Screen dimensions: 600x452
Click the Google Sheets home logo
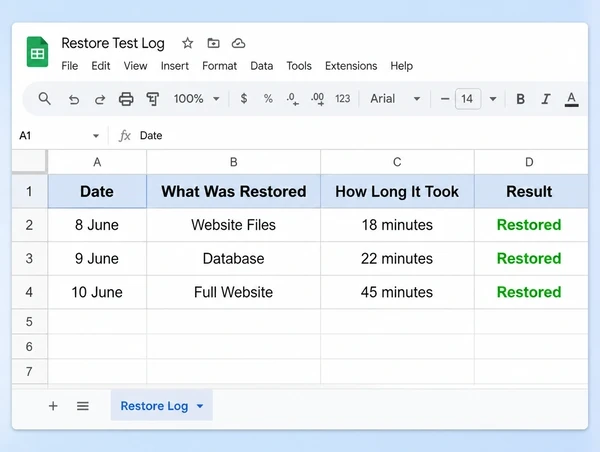tap(38, 52)
